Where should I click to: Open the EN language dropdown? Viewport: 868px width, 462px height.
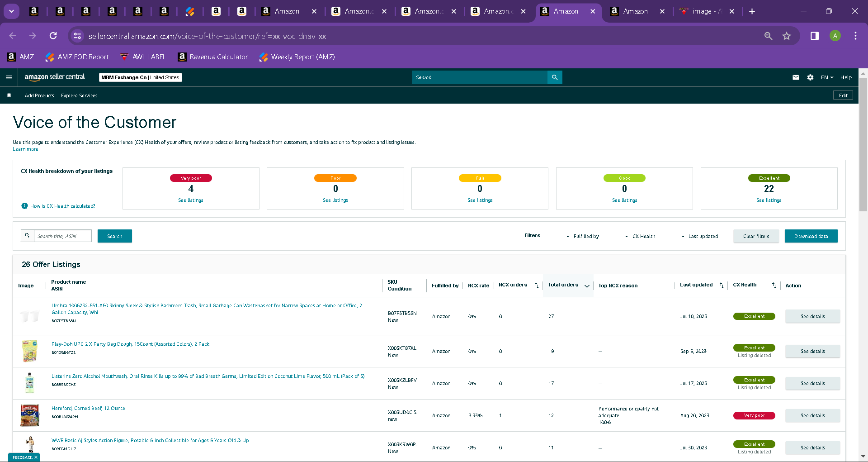coord(827,77)
